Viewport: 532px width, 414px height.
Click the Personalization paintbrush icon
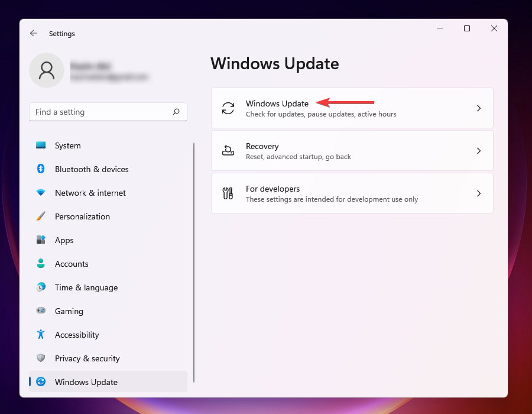(x=41, y=216)
